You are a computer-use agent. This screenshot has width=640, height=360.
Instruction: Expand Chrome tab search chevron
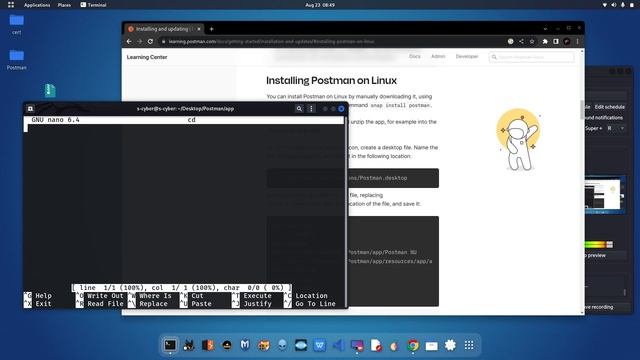pyautogui.click(x=545, y=29)
